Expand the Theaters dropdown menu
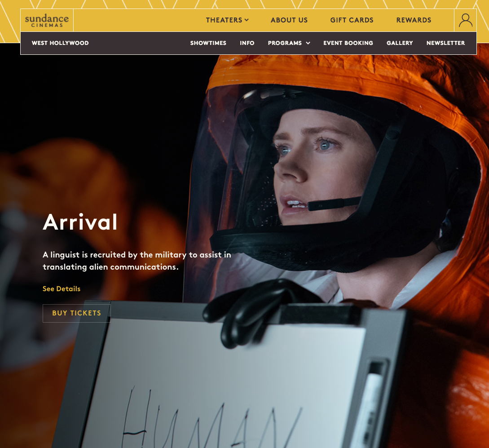 (x=227, y=20)
